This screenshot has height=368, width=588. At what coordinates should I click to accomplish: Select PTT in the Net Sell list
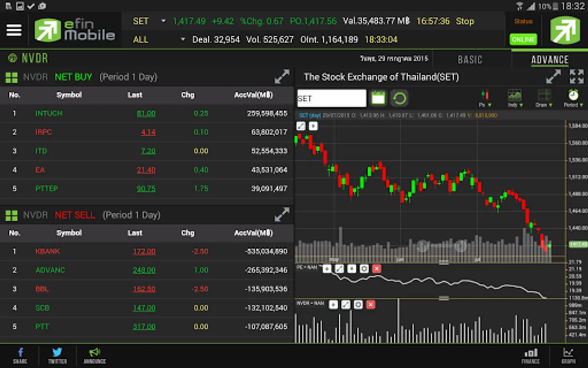tap(42, 326)
